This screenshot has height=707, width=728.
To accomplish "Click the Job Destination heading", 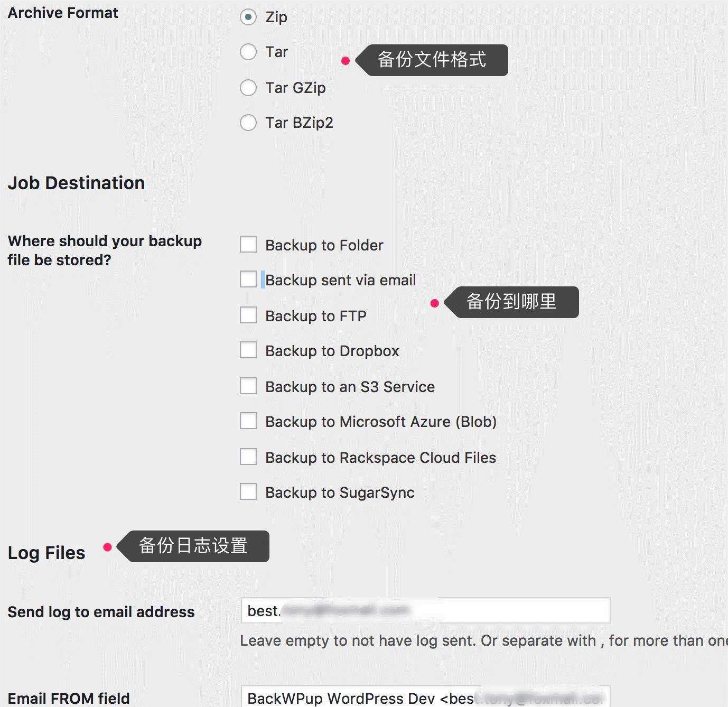I will 76,183.
